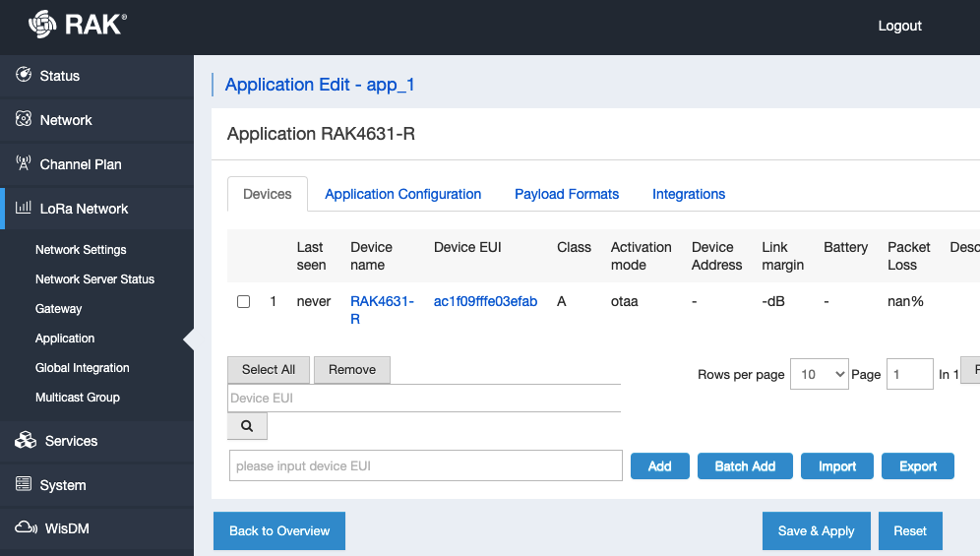
Task: Click the Batch Add button
Action: tap(745, 465)
